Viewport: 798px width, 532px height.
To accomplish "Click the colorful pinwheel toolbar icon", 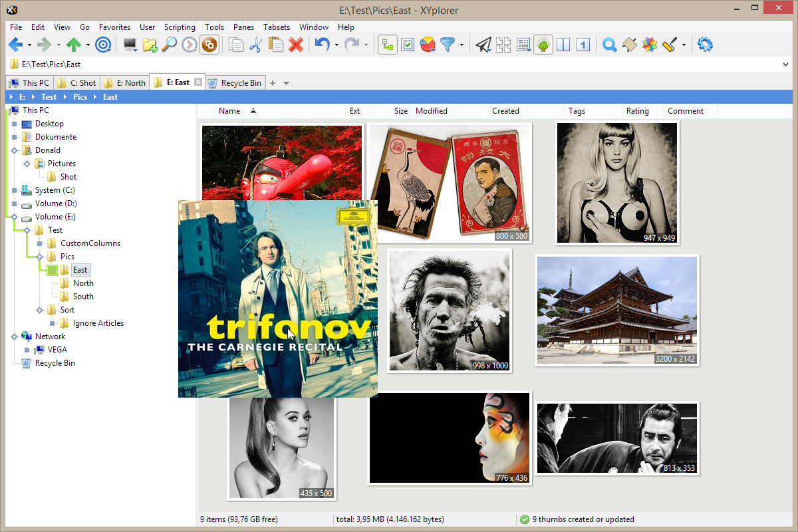I will (649, 45).
